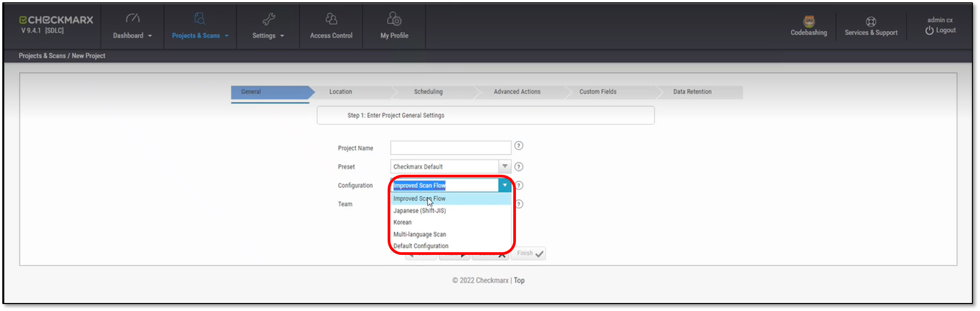
Task: Switch to the Scheduling step tab
Action: point(436,92)
